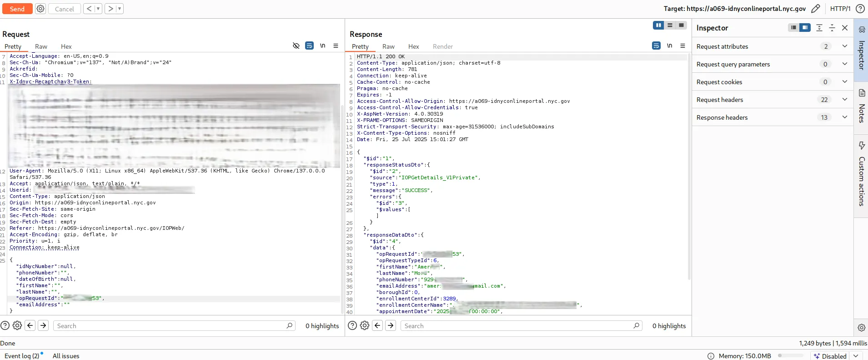The image size is (868, 360).
Task: Click the orange Send button
Action: point(17,9)
